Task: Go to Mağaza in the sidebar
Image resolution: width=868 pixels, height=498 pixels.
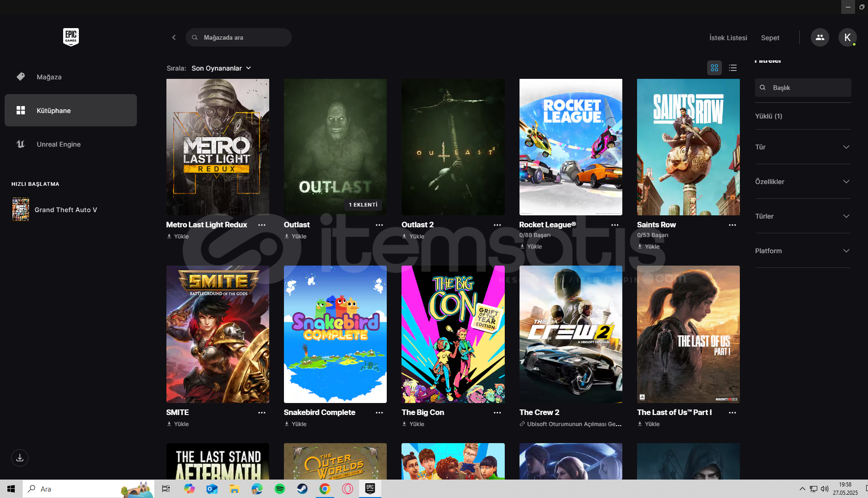Action: point(71,77)
